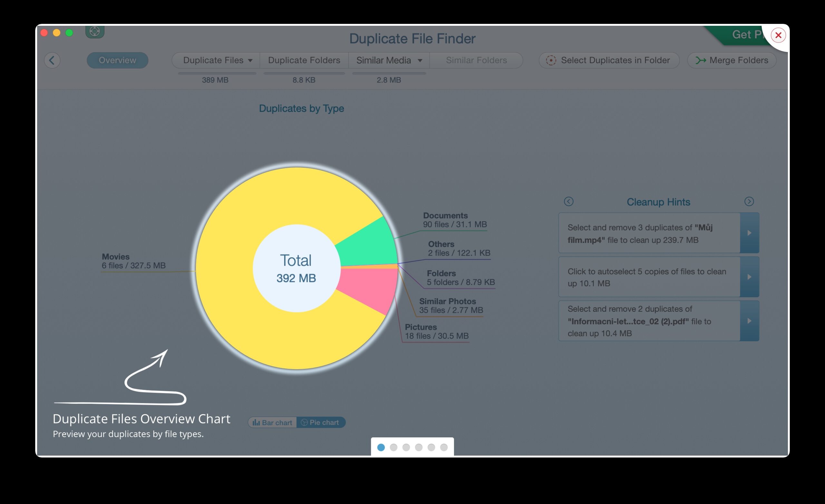Click the back arrow navigation button

coord(52,60)
